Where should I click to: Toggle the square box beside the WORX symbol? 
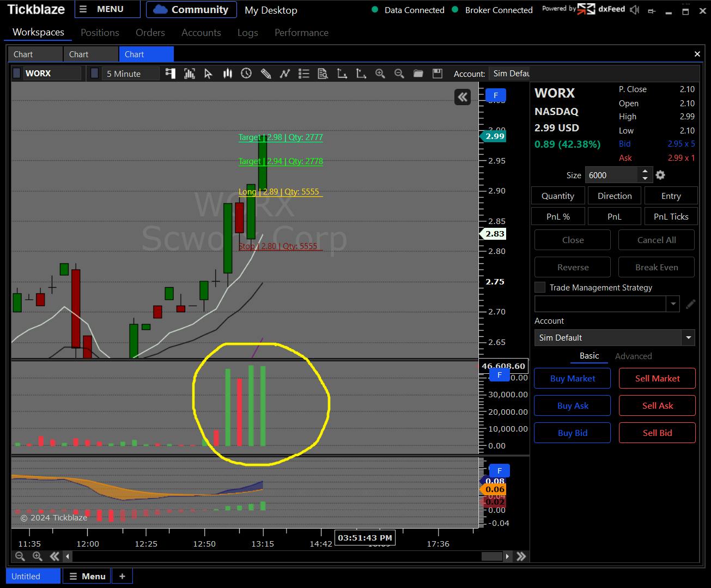[x=17, y=73]
